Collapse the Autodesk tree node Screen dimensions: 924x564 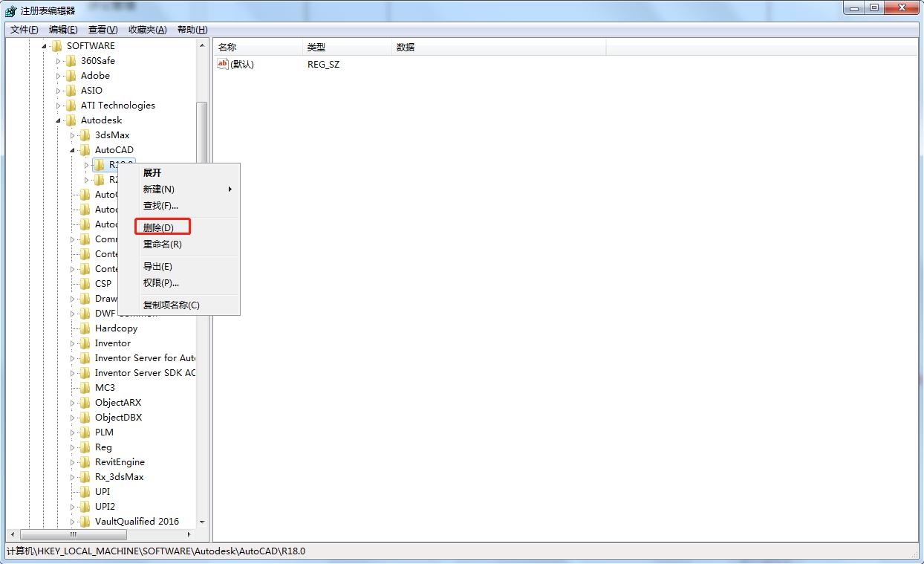pyautogui.click(x=59, y=120)
